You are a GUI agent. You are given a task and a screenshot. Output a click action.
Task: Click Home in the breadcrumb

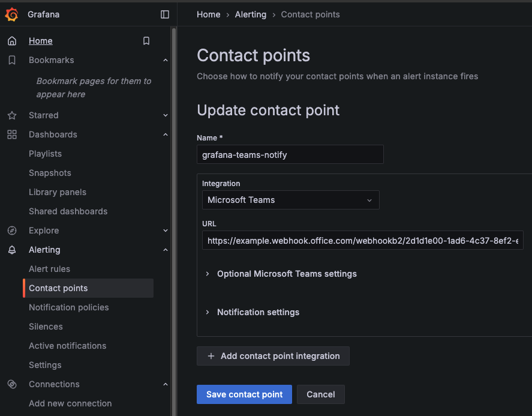[209, 14]
